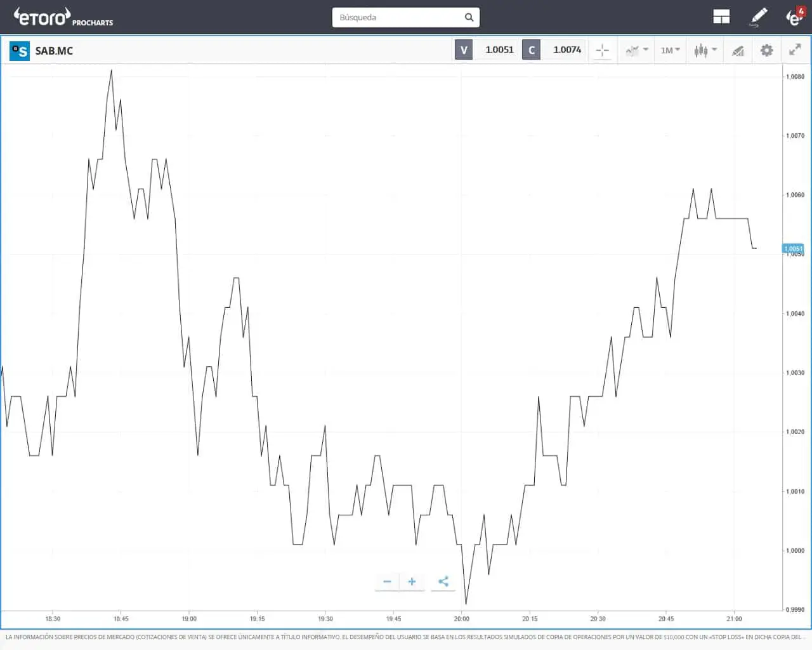Click the layout grid icon
This screenshot has height=650, width=812.
[x=721, y=16]
